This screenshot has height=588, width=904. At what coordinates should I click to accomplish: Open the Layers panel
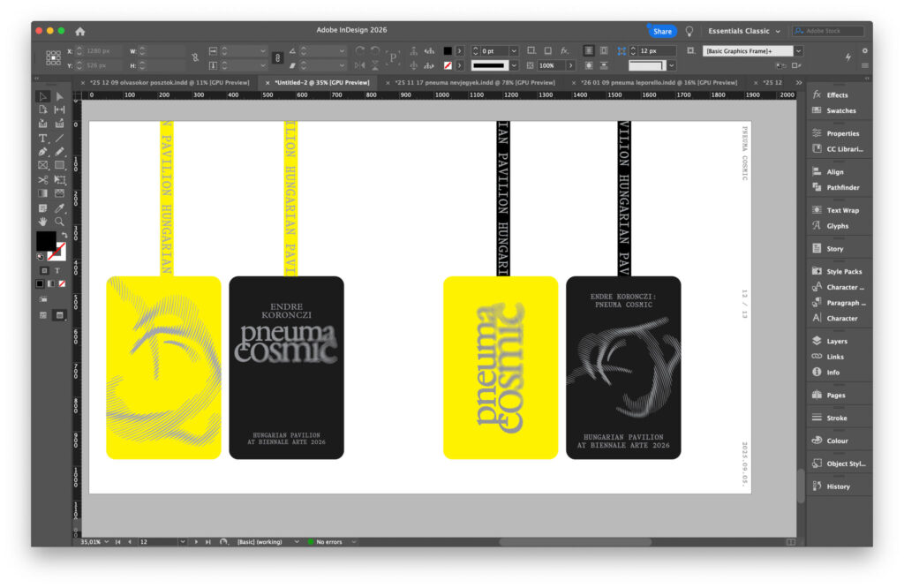(x=835, y=341)
